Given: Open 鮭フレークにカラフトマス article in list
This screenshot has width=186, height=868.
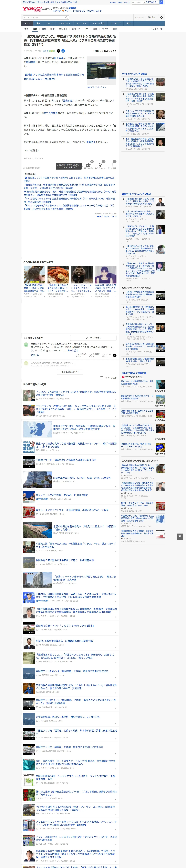Looking at the screenshot, I should [x=72, y=510].
